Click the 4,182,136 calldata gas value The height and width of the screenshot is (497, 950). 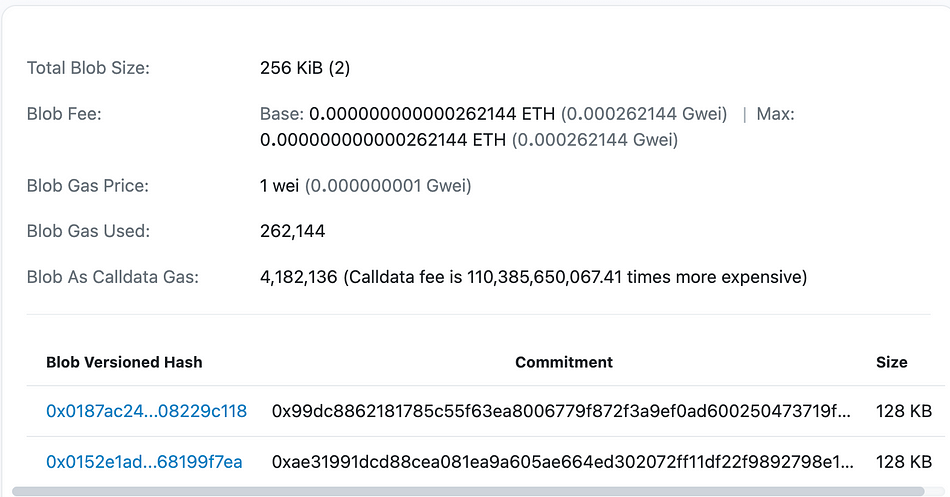click(298, 277)
